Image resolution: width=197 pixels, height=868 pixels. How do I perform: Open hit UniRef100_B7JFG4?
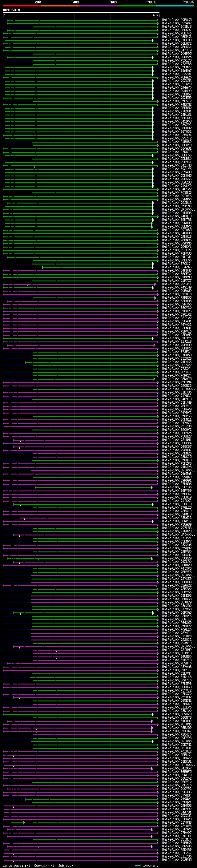click(177, 352)
